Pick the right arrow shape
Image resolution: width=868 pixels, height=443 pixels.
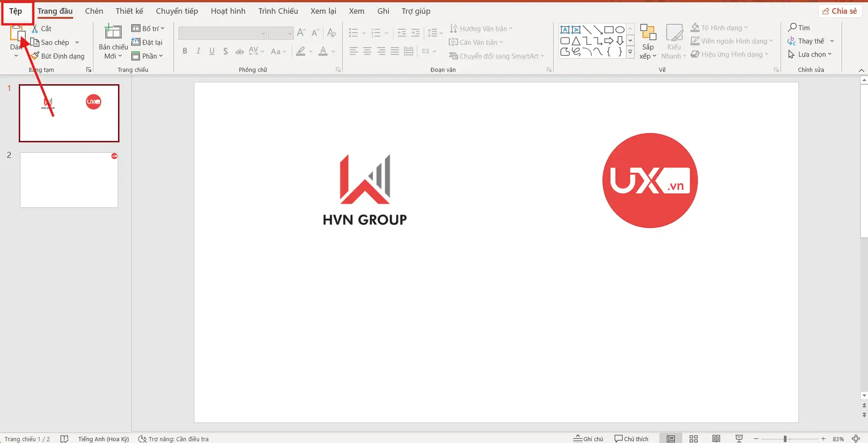click(609, 40)
